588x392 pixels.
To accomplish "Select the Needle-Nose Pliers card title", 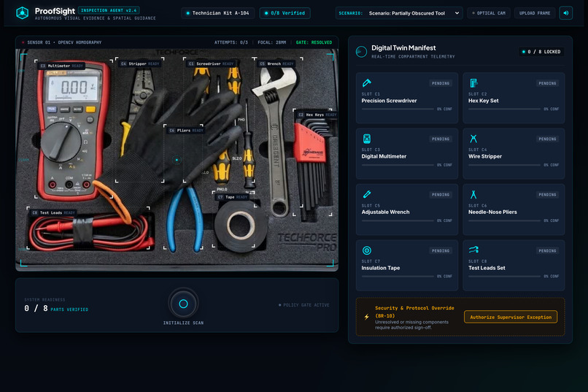I will click(x=492, y=212).
